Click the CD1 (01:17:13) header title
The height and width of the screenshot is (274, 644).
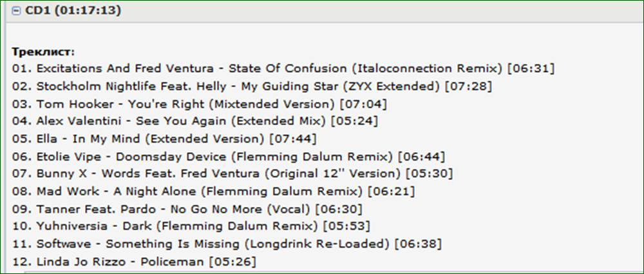[x=73, y=11]
